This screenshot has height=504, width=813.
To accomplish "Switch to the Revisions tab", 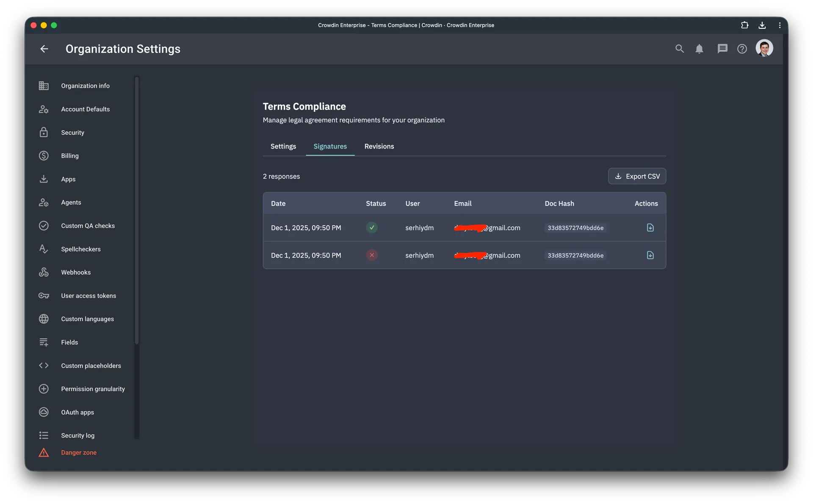I will [x=379, y=146].
